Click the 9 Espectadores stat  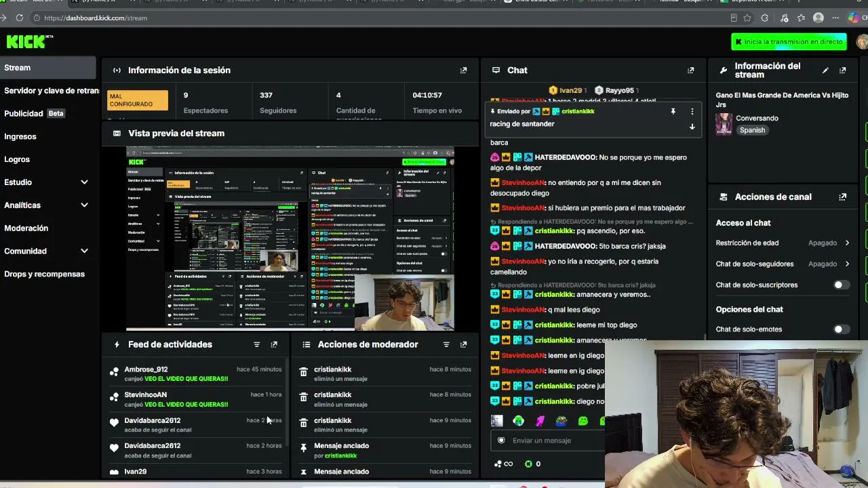[205, 102]
